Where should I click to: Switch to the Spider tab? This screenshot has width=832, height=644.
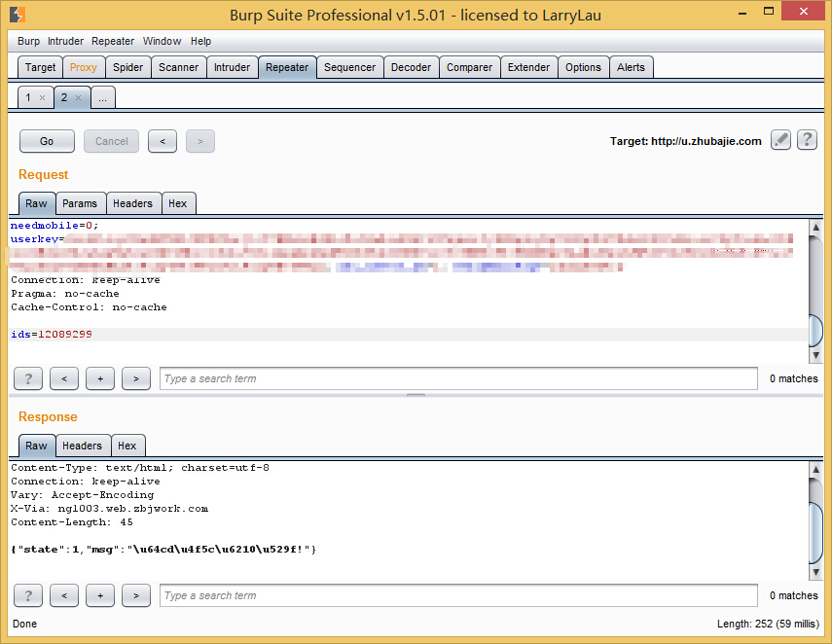tap(127, 67)
